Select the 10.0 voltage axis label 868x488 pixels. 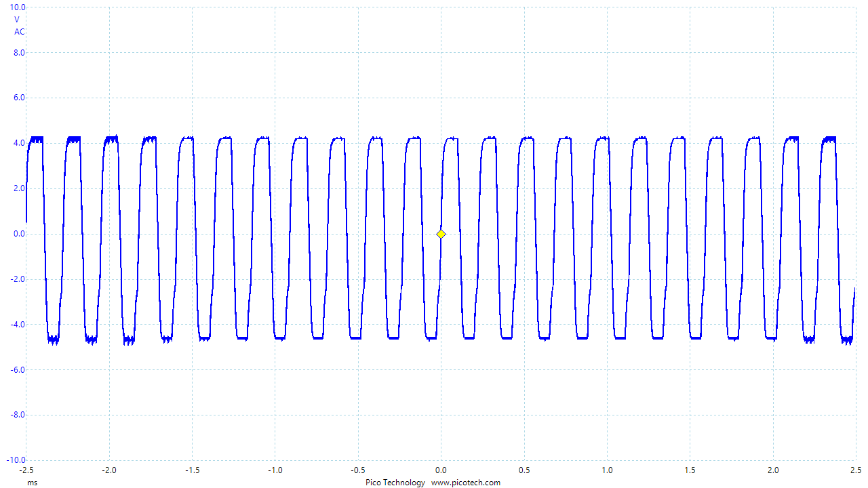coord(18,7)
